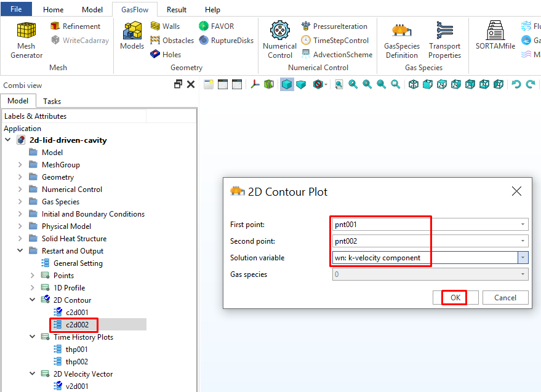Open the Solution variable dropdown arrow
The image size is (541, 392).
tap(523, 258)
